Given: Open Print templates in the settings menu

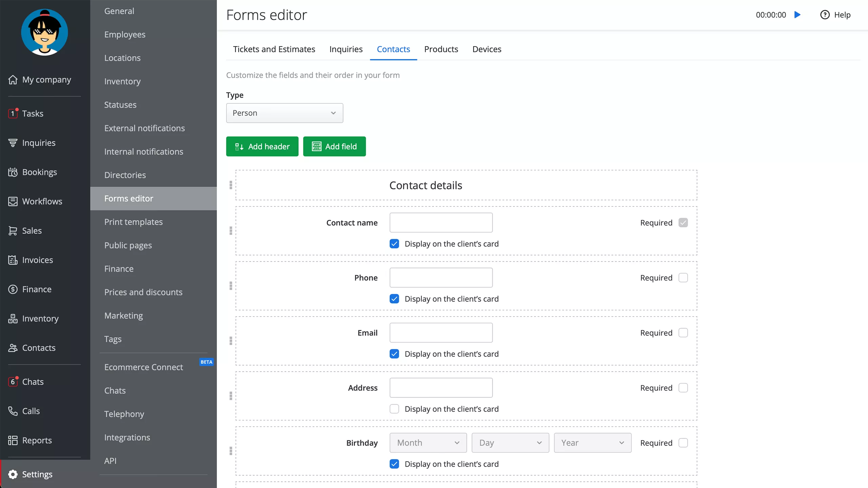Looking at the screenshot, I should tap(133, 222).
